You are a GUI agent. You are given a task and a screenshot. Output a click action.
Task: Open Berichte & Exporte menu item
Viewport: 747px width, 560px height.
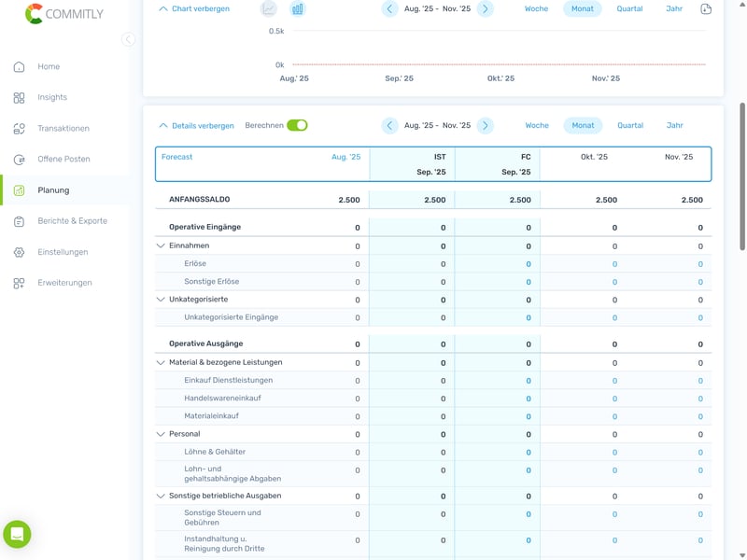point(72,221)
